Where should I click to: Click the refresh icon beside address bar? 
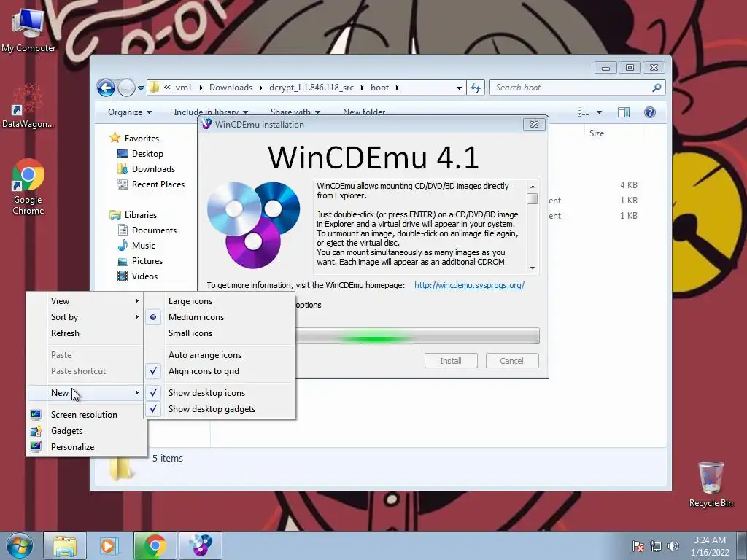click(476, 87)
